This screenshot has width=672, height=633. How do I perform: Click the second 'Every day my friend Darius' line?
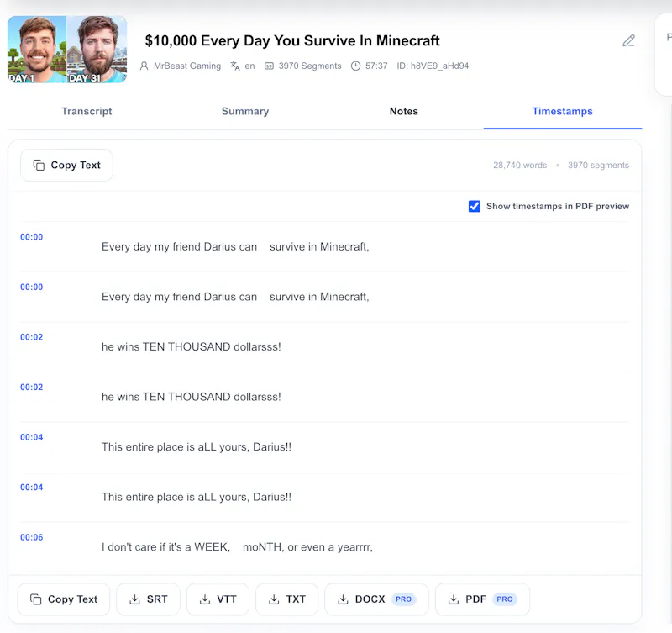235,297
